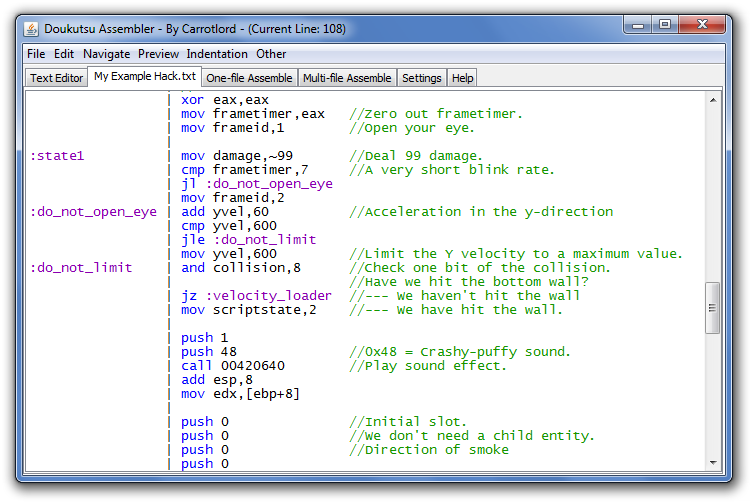Open the Edit menu
The image size is (750, 502).
[64, 54]
